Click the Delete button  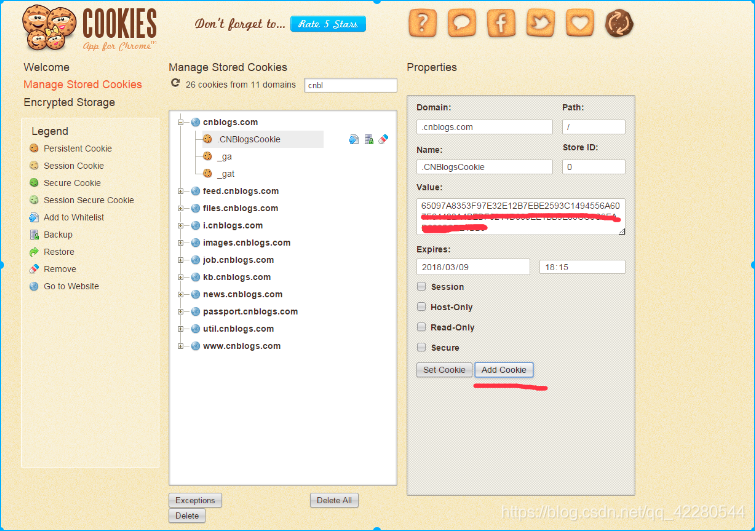click(x=187, y=516)
